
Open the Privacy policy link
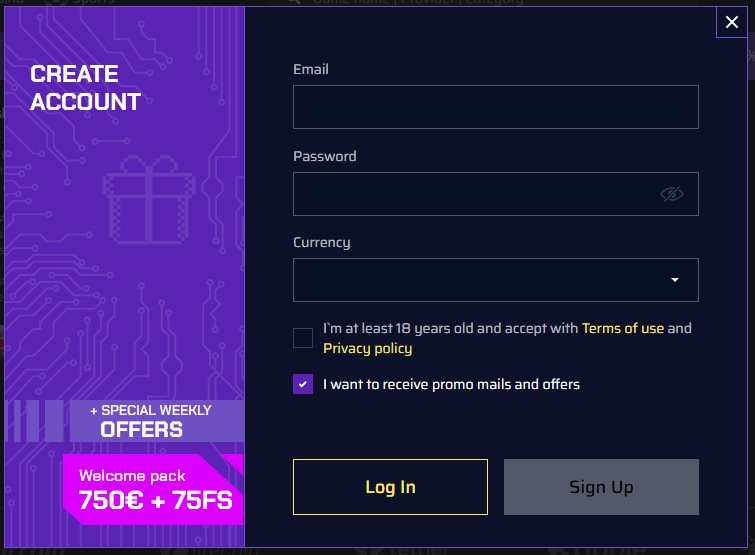tap(367, 348)
